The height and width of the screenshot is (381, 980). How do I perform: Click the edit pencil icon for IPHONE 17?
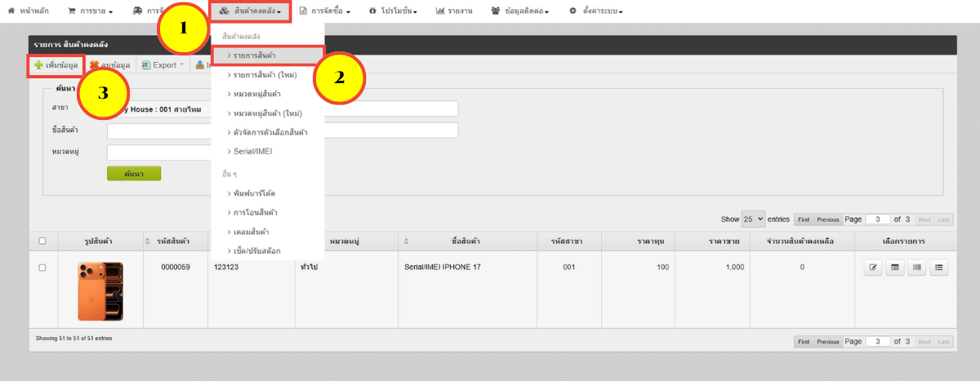(874, 268)
